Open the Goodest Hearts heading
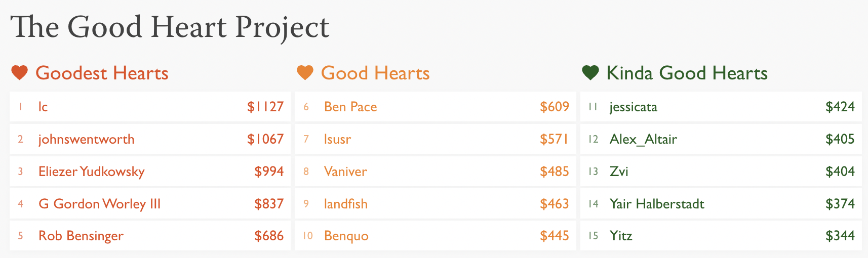The height and width of the screenshot is (258, 868). pyautogui.click(x=102, y=73)
